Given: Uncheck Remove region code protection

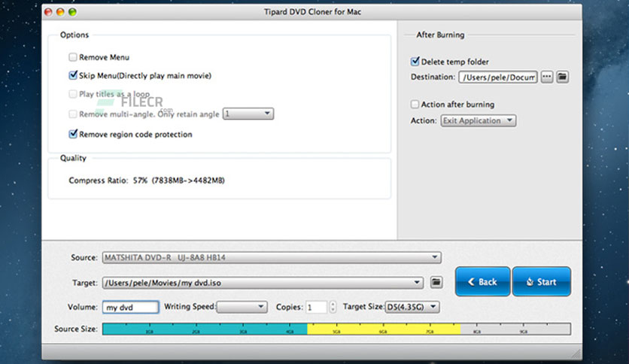Looking at the screenshot, I should (x=73, y=134).
